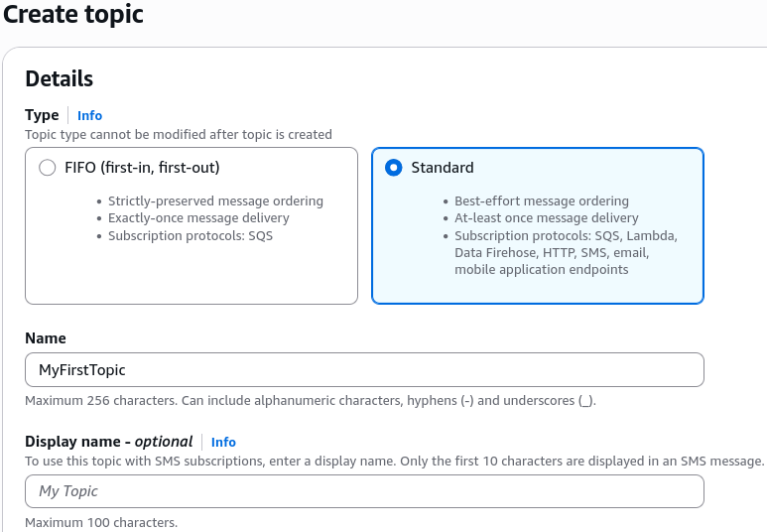Click the Details section heading
This screenshot has height=532, width=767.
[60, 78]
